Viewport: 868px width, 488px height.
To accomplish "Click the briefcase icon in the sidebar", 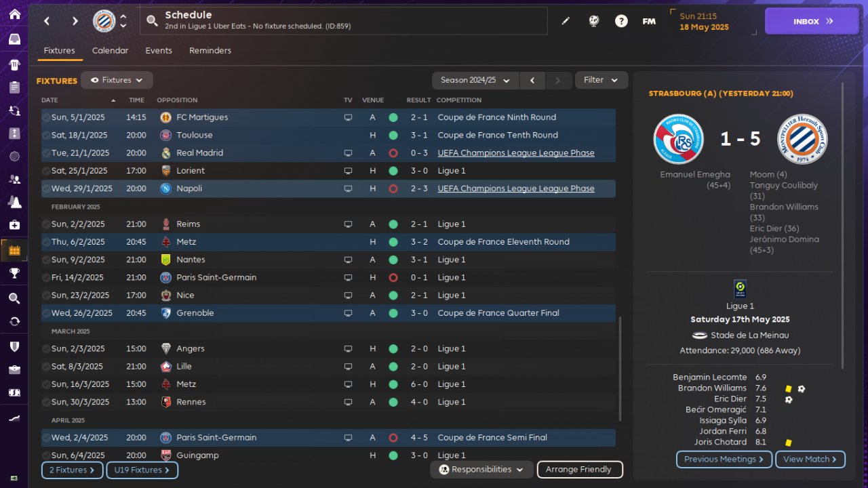I will click(x=14, y=369).
